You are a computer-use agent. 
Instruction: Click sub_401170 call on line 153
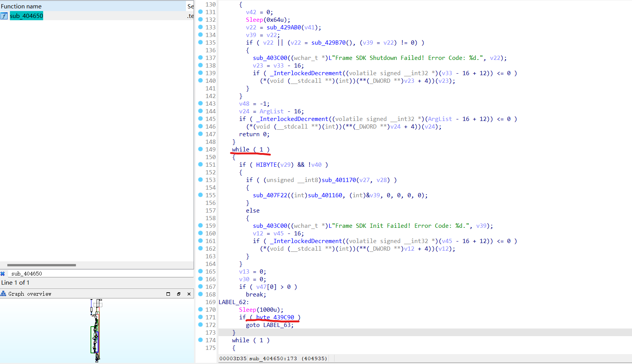339,180
